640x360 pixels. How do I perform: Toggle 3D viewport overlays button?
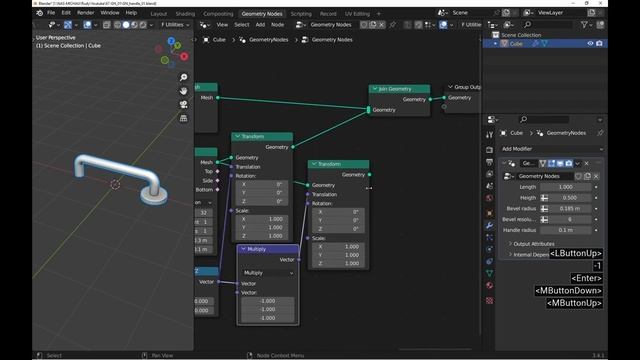[x=87, y=25]
